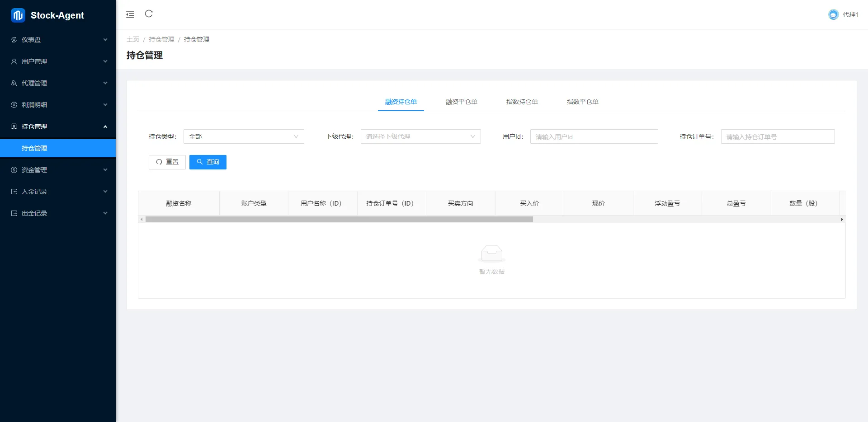Expand the 用户管理 sidebar menu
The image size is (868, 422).
[58, 61]
